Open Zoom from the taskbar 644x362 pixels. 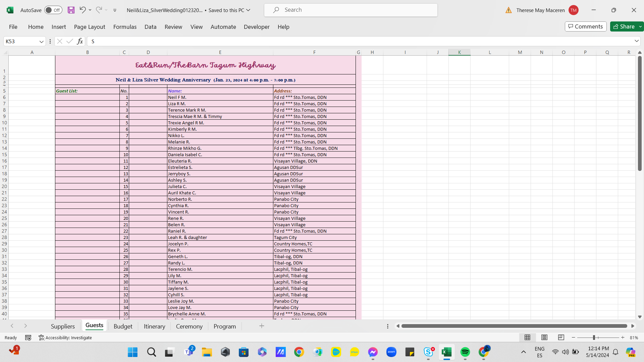click(x=391, y=352)
